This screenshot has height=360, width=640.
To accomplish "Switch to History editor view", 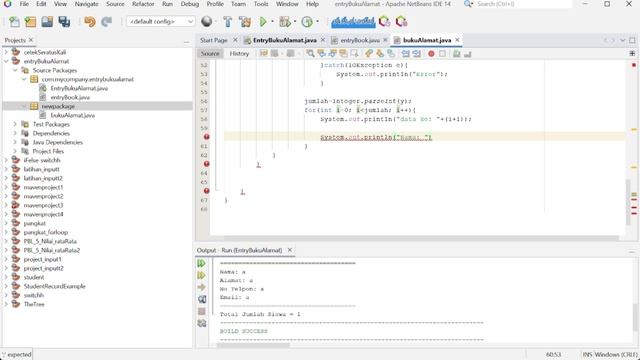I will (x=239, y=53).
